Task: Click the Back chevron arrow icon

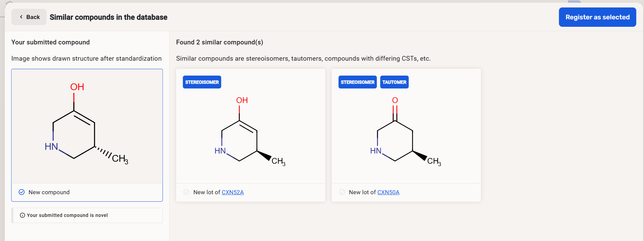Action: (21, 17)
